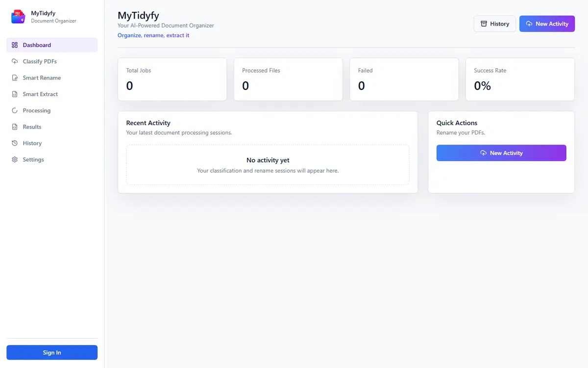Click the Dashboard grid icon in sidebar
The width and height of the screenshot is (588, 368).
(15, 45)
